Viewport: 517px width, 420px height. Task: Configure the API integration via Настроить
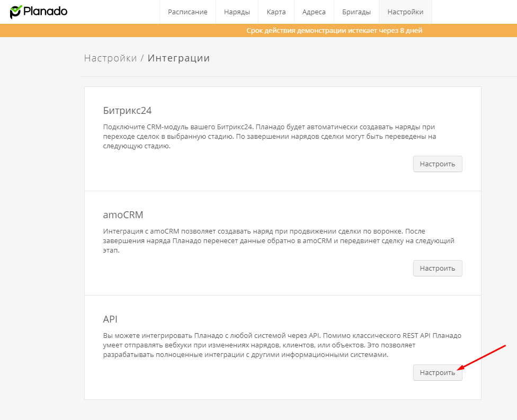click(438, 372)
